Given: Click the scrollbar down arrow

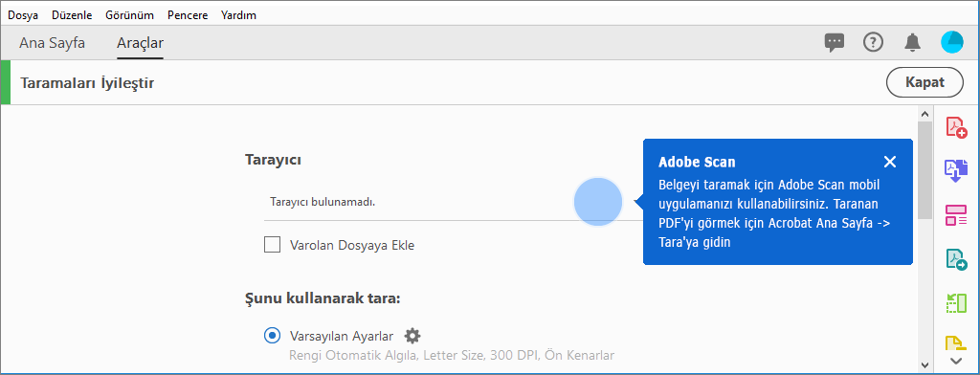Looking at the screenshot, I should 924,364.
